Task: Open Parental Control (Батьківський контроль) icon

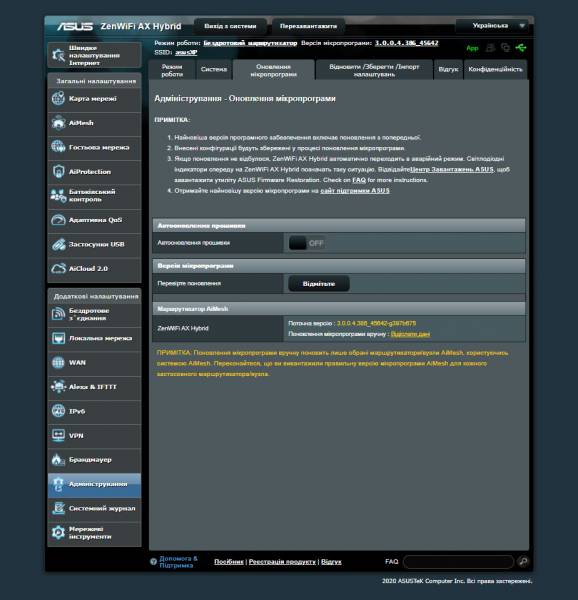Action: click(58, 196)
